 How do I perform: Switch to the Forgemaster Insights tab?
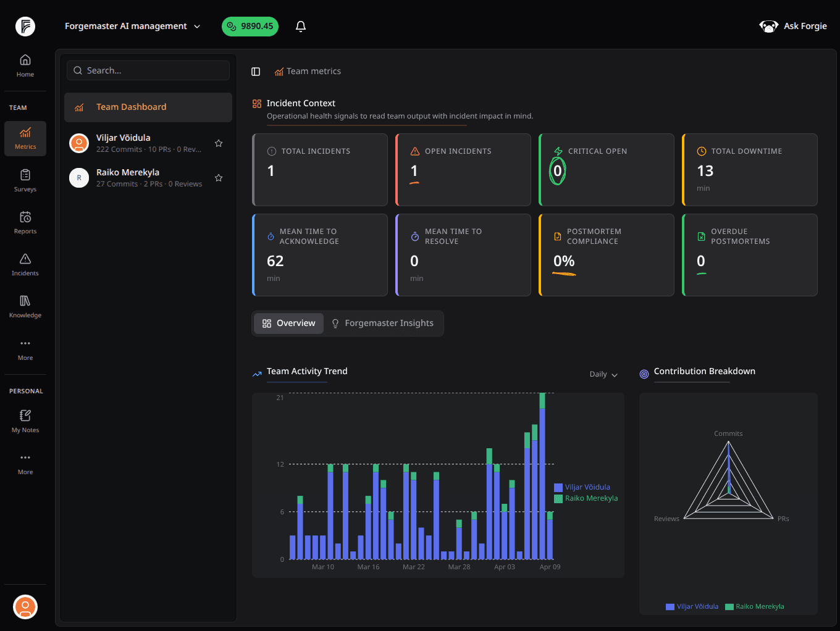click(383, 323)
